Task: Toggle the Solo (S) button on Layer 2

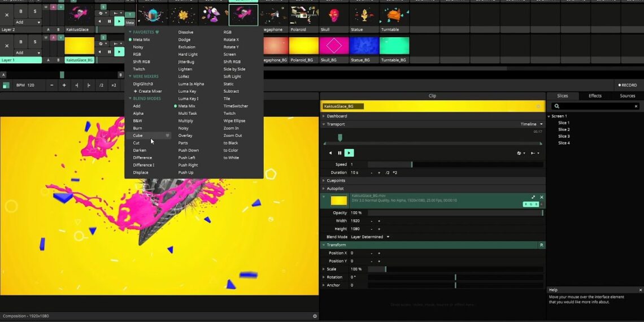Action: pyautogui.click(x=35, y=11)
